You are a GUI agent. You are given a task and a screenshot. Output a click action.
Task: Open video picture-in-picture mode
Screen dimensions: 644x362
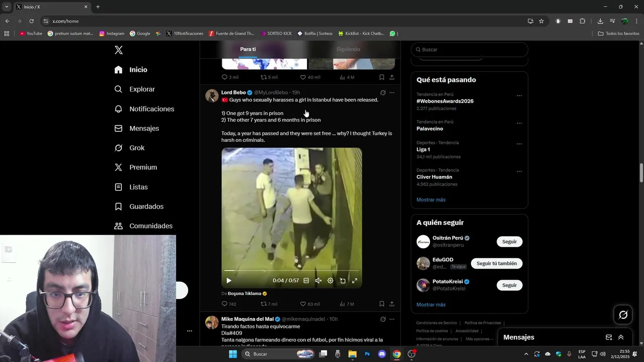[x=342, y=281]
